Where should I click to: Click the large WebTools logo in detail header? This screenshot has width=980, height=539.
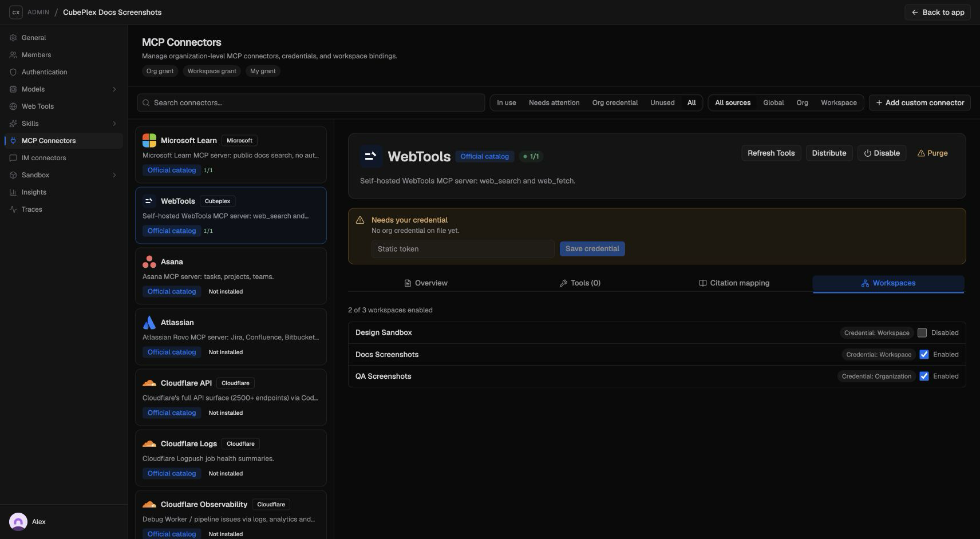[x=371, y=156]
